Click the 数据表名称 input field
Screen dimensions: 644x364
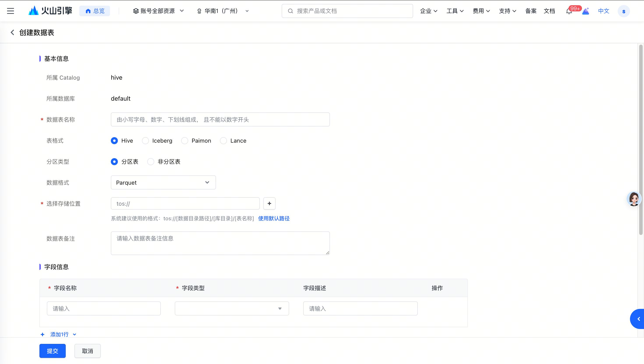point(220,119)
